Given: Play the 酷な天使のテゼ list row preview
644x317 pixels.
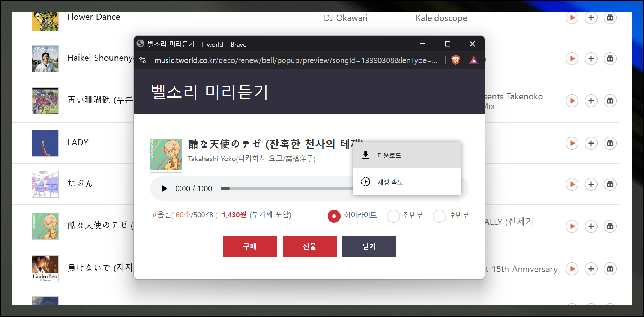Looking at the screenshot, I should (572, 226).
